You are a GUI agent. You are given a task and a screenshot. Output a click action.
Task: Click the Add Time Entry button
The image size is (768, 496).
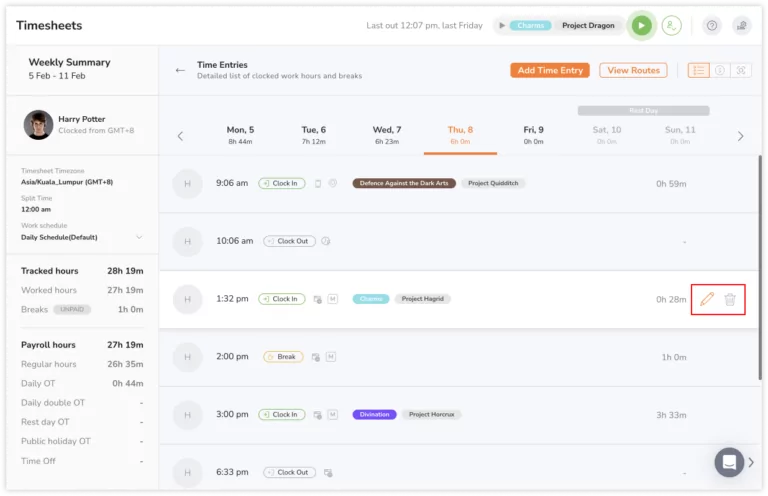[x=550, y=71]
